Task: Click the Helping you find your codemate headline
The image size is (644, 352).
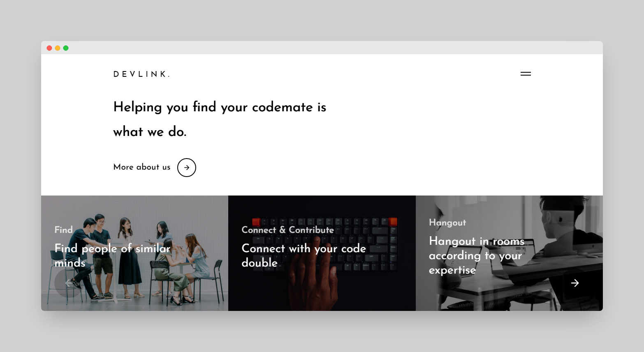Action: coord(220,119)
